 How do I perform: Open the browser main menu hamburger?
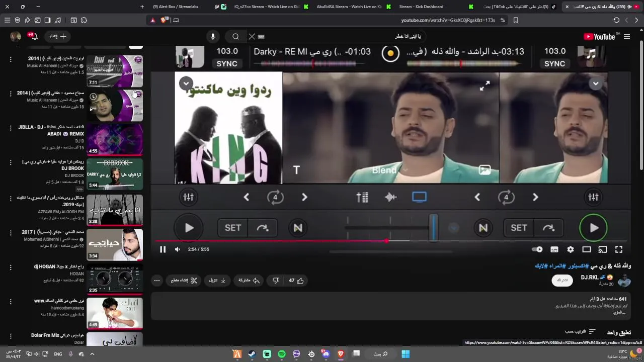pyautogui.click(x=7, y=20)
